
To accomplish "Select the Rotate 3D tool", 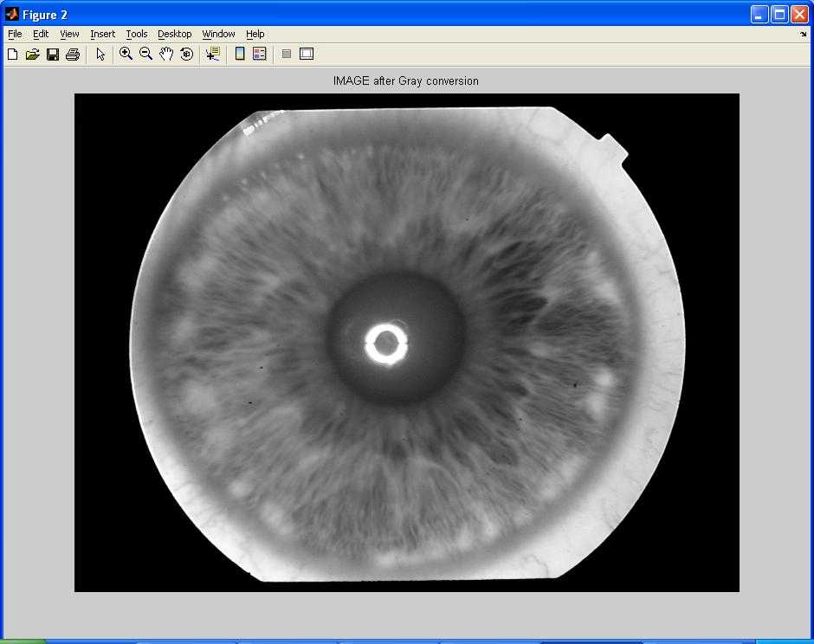I will coord(186,55).
